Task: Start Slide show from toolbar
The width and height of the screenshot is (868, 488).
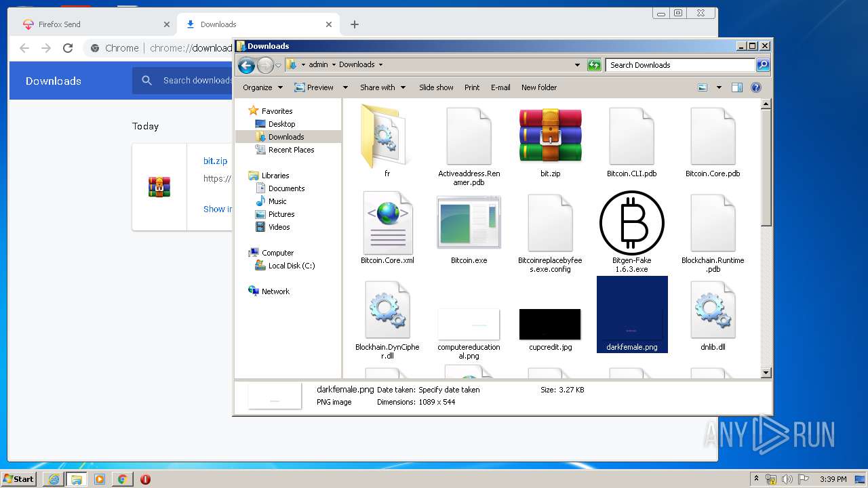Action: tap(436, 87)
